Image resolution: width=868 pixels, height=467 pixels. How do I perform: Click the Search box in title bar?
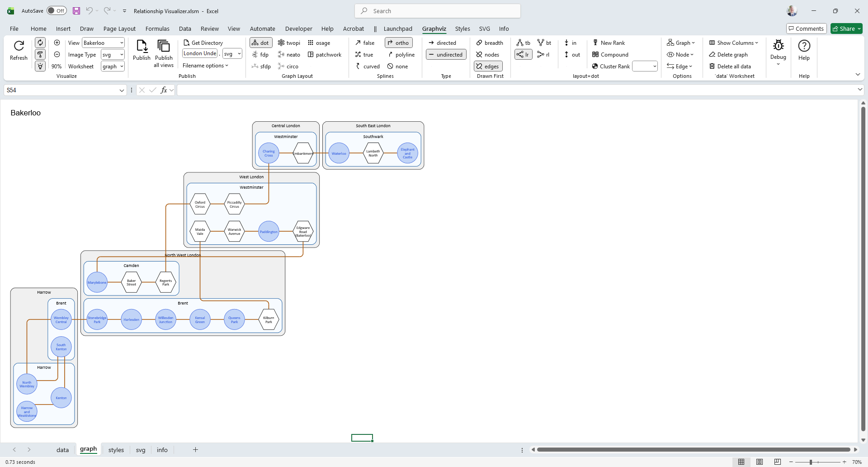pyautogui.click(x=438, y=11)
